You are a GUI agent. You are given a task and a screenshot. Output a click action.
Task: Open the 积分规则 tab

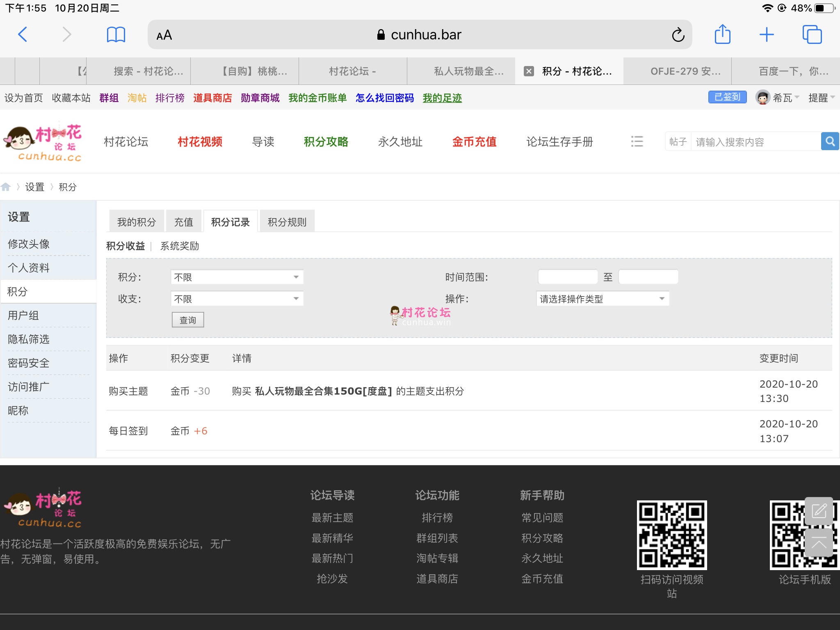[x=287, y=222]
